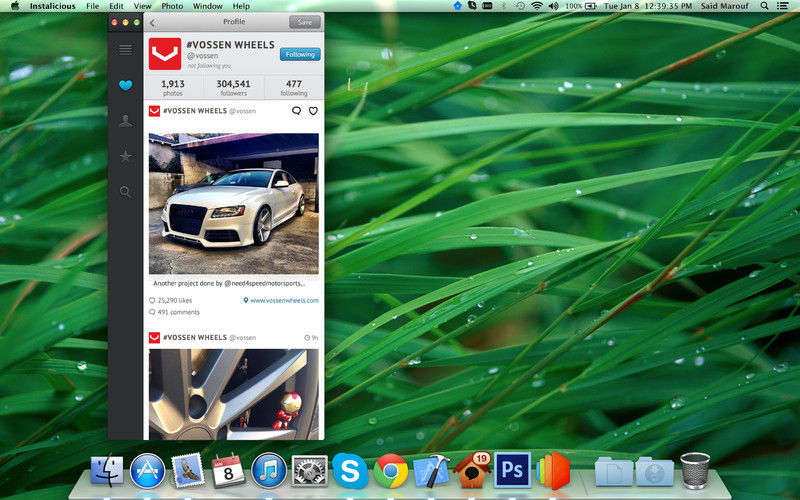Open Xcode from the Dock
The width and height of the screenshot is (800, 500).
pyautogui.click(x=431, y=470)
